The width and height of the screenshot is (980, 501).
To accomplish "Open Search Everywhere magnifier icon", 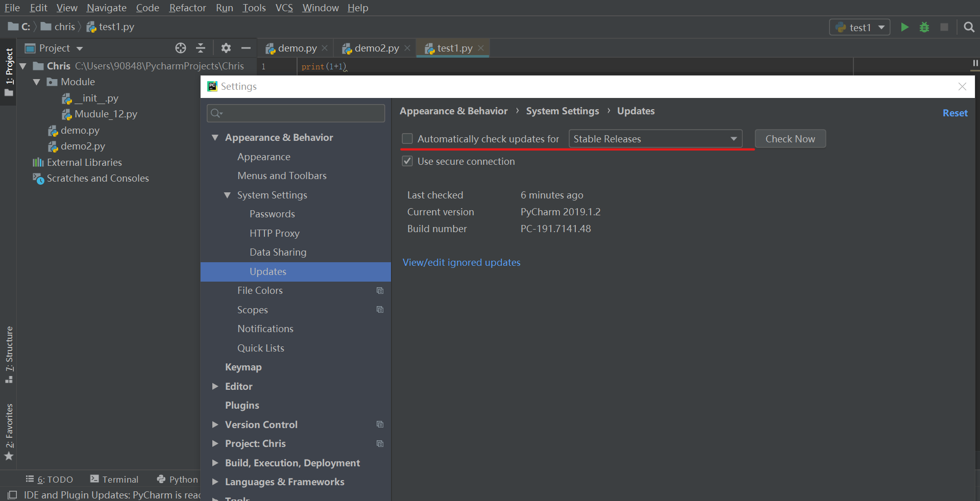I will click(969, 27).
